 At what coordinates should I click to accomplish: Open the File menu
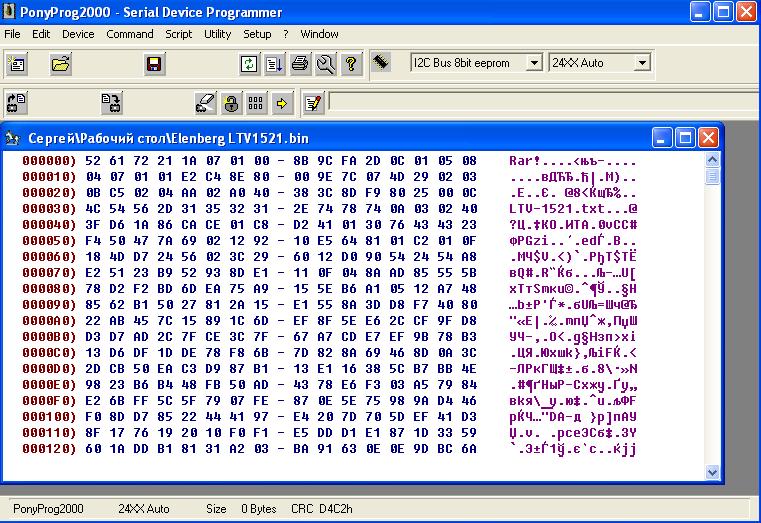point(12,34)
